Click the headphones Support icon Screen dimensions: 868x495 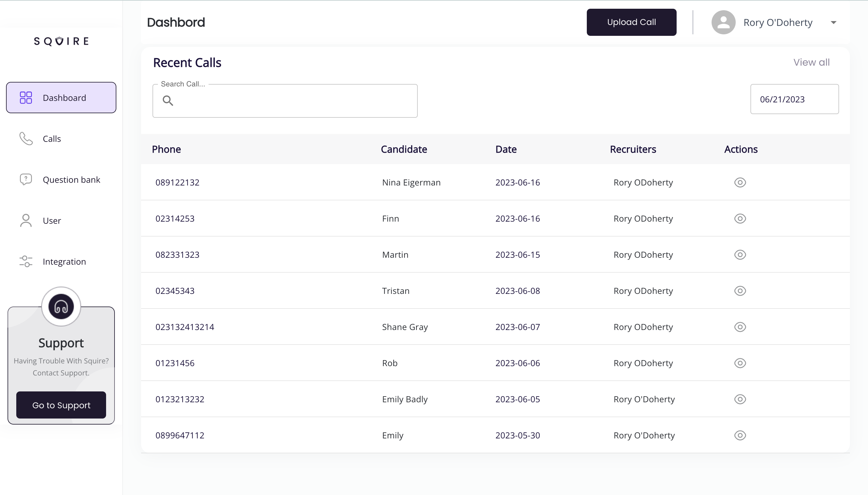61,306
